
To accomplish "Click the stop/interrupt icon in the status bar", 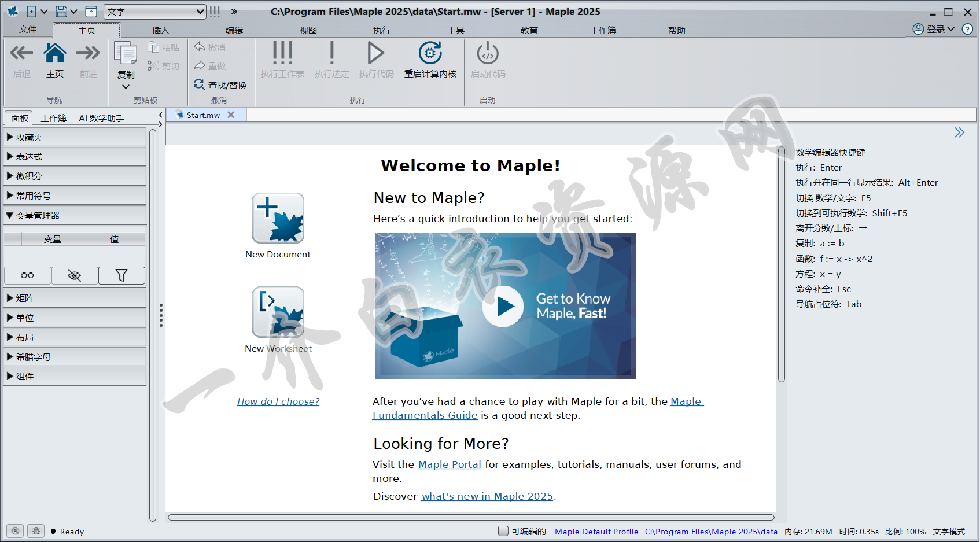I will [x=16, y=530].
